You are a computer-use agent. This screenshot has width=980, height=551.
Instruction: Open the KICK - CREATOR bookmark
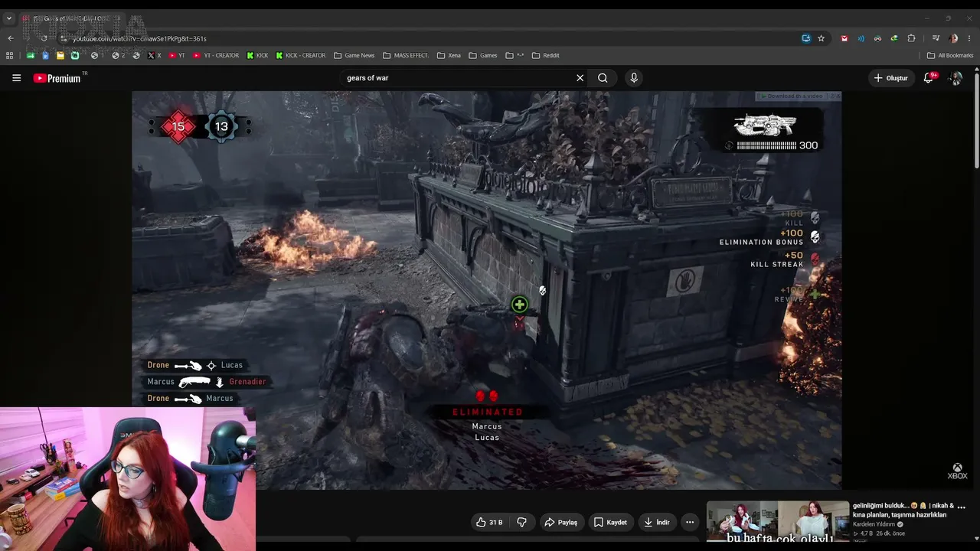pos(301,55)
